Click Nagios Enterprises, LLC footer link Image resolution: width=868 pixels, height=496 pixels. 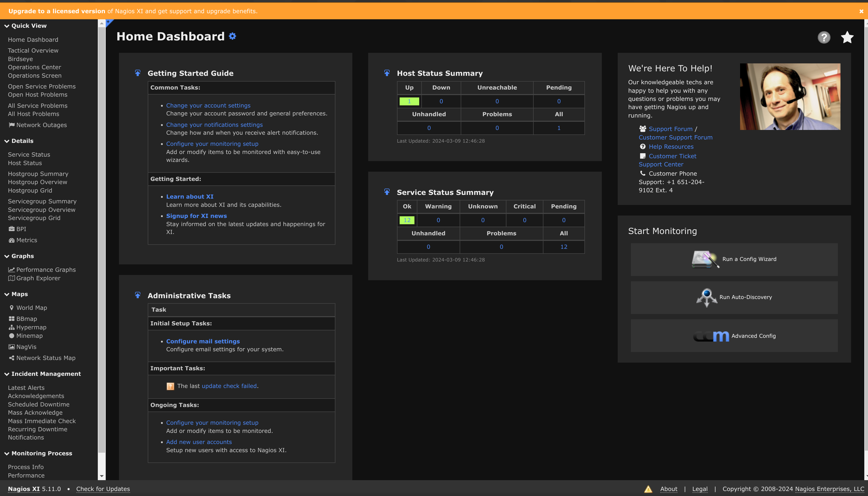829,489
